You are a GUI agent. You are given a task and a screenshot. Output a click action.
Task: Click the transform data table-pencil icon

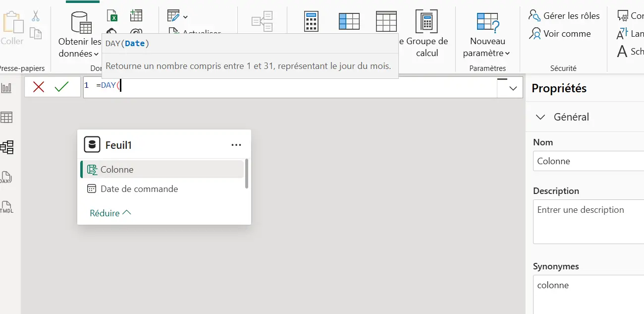point(173,16)
